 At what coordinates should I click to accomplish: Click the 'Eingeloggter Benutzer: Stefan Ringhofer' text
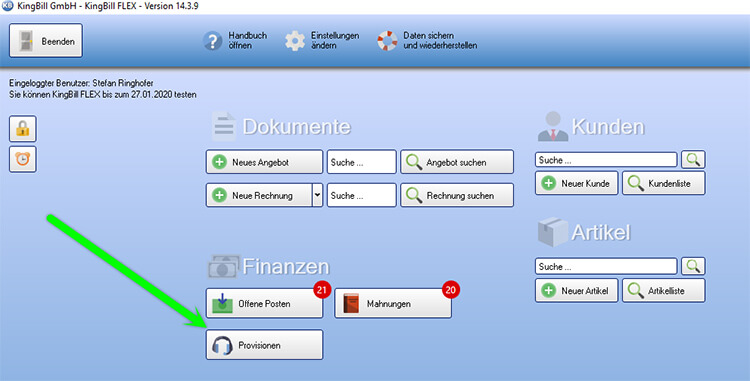pos(81,83)
